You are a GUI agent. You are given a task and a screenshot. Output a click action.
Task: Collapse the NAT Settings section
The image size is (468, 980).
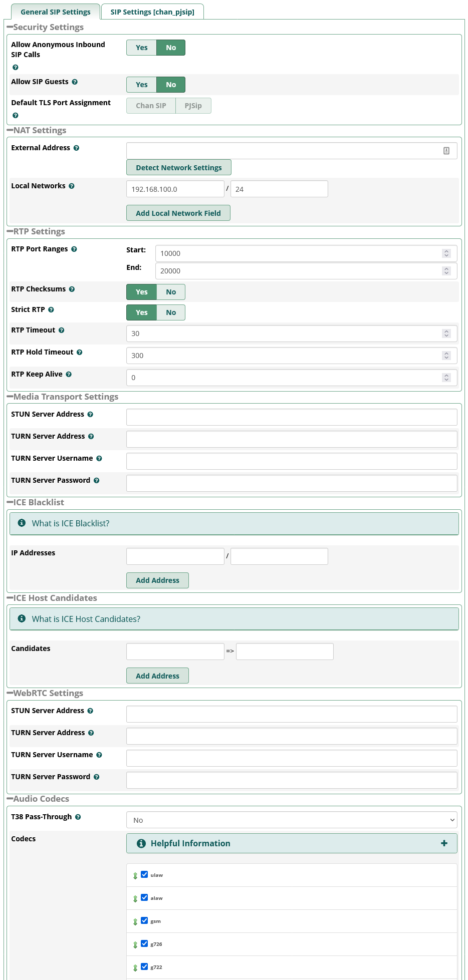(10, 130)
